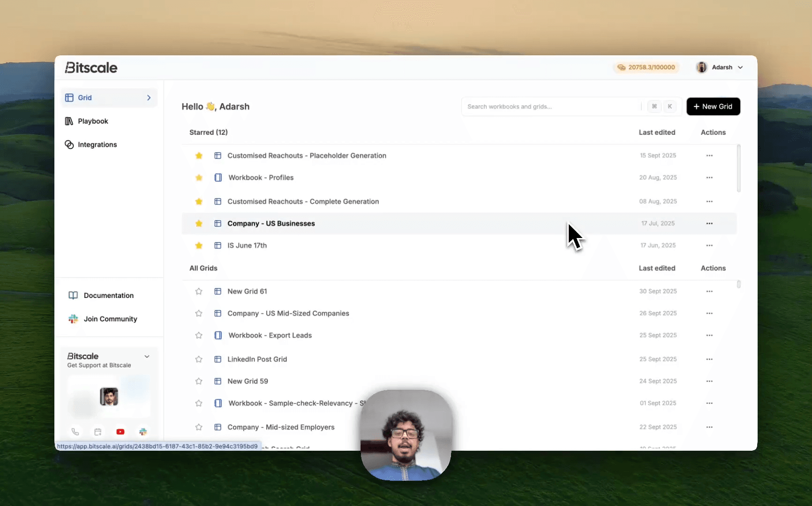
Task: Click Join Community
Action: point(111,319)
